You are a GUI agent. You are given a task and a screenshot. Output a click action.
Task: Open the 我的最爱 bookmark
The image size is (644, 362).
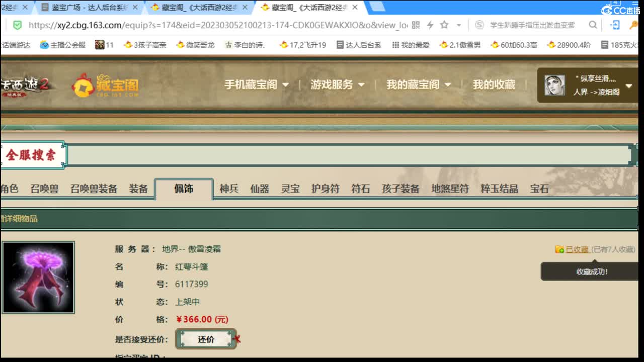(x=411, y=45)
